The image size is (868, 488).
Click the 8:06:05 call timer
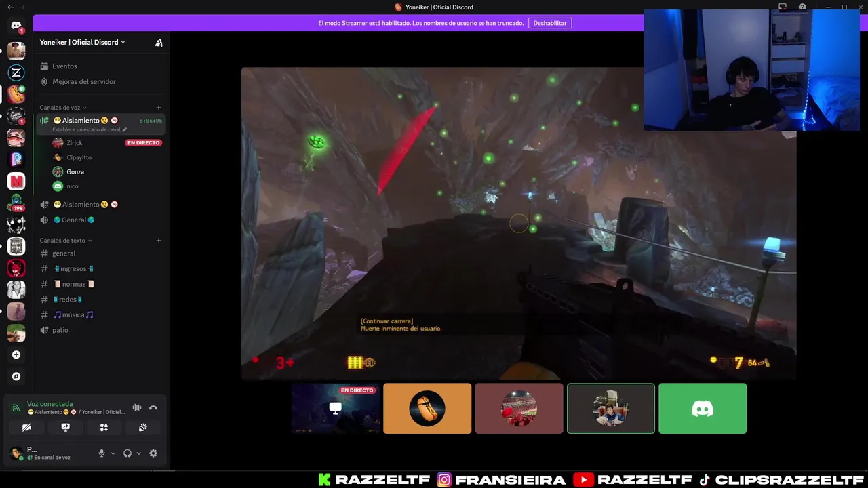tap(151, 121)
